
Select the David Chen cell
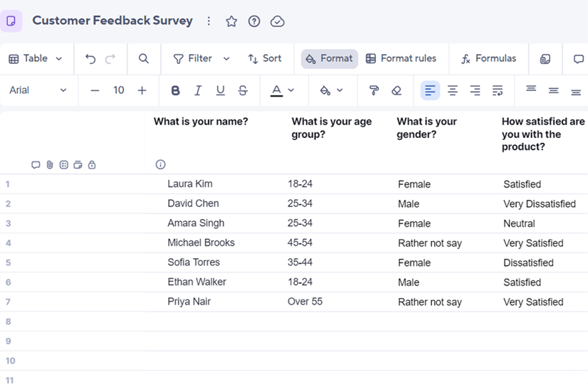point(193,203)
